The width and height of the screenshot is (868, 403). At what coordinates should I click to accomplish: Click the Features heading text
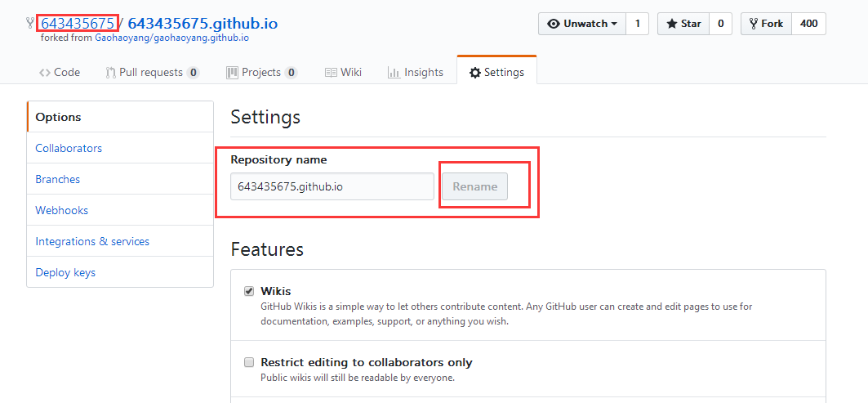(267, 249)
